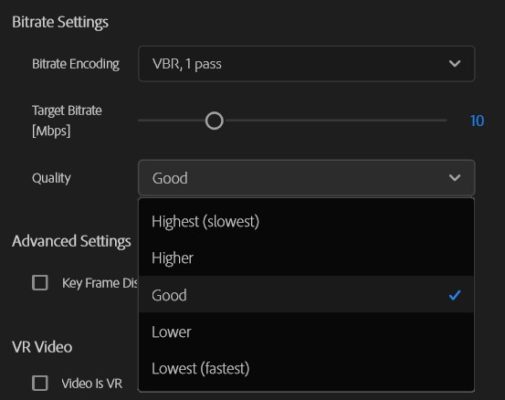Click the Target Bitrate slider handle
Screen dimensions: 505x400
click(x=214, y=121)
